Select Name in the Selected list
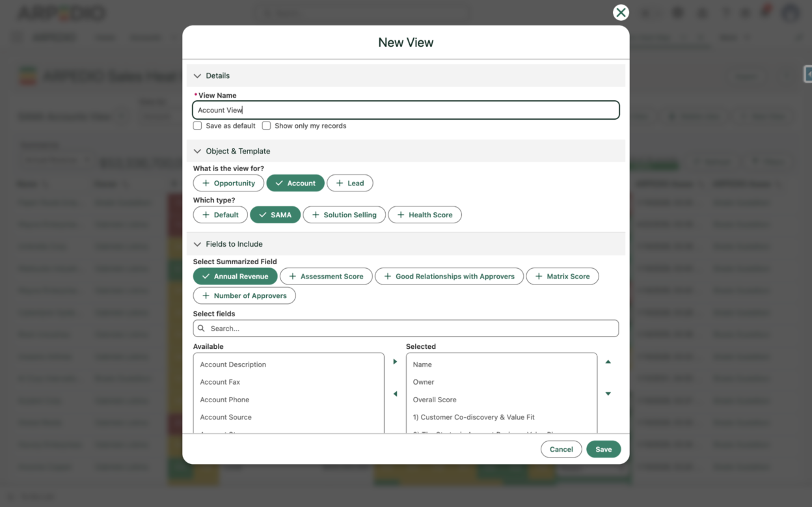Image resolution: width=812 pixels, height=507 pixels. [x=502, y=364]
